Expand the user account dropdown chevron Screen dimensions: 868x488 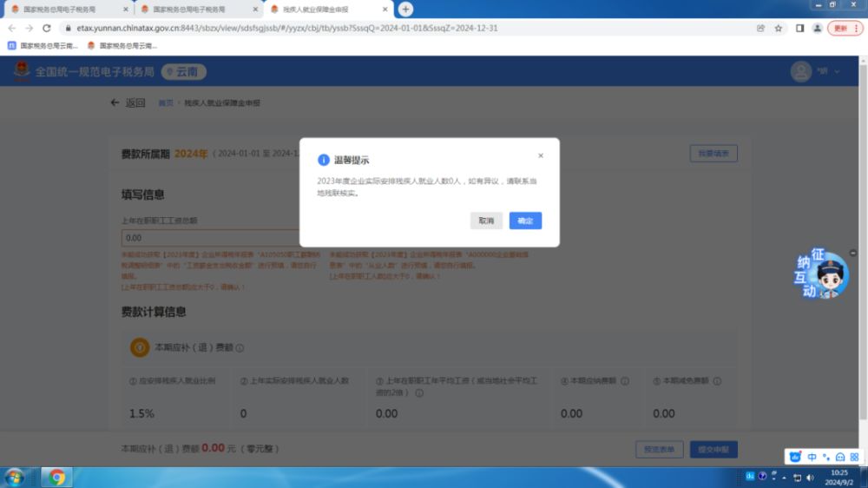838,72
